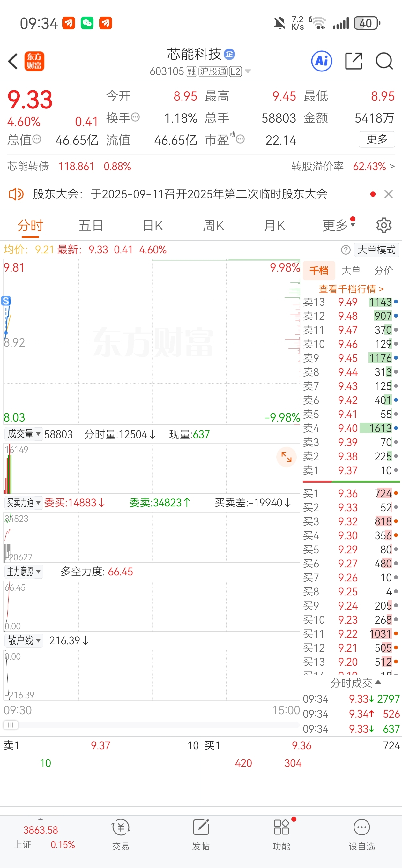The width and height of the screenshot is (402, 868).
Task: Switch to the 月K tab
Action: click(275, 225)
